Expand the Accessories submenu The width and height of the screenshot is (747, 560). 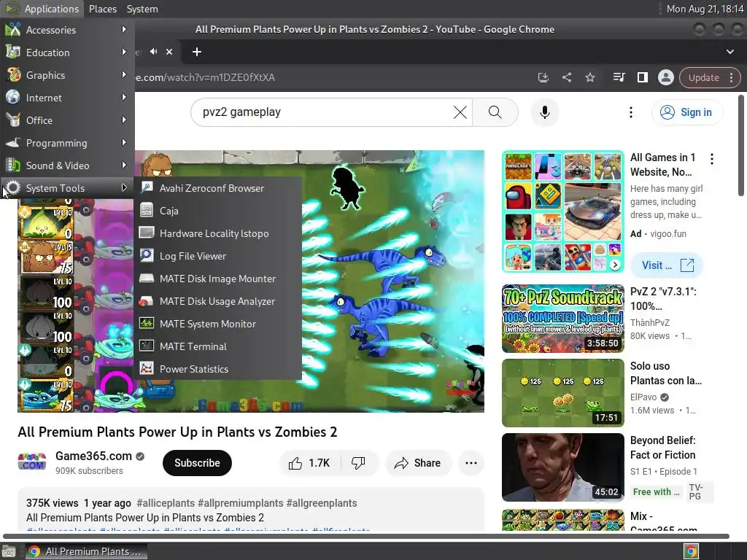pyautogui.click(x=67, y=29)
